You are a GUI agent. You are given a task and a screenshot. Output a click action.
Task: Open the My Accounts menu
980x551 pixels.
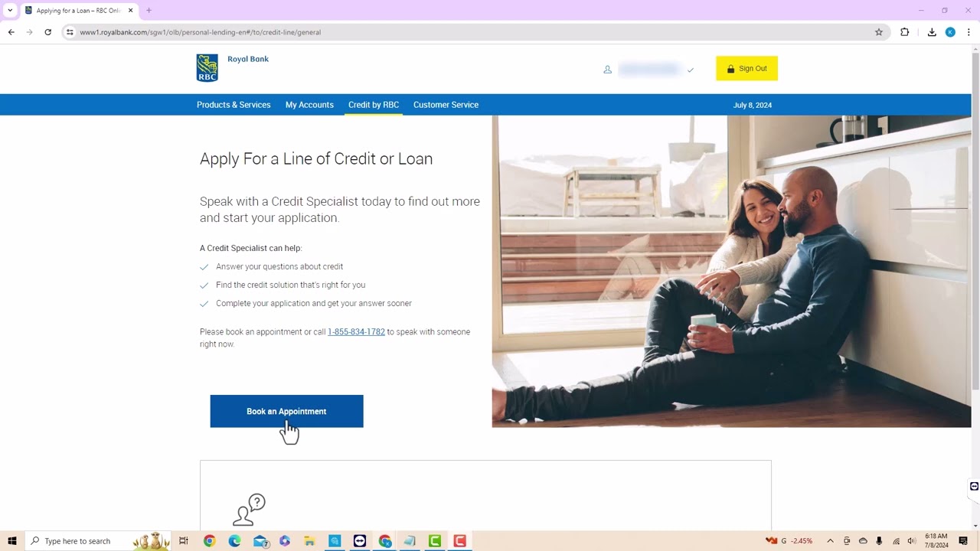pyautogui.click(x=309, y=105)
